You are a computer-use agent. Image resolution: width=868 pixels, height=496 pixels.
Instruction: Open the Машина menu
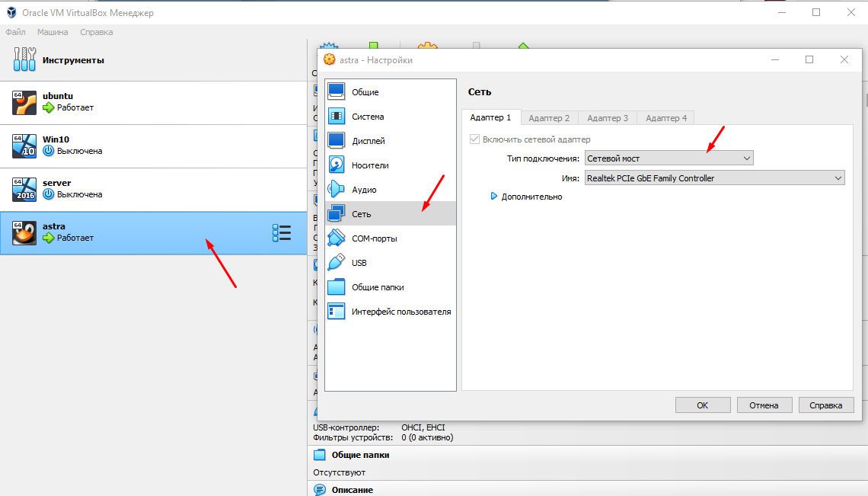(x=53, y=32)
